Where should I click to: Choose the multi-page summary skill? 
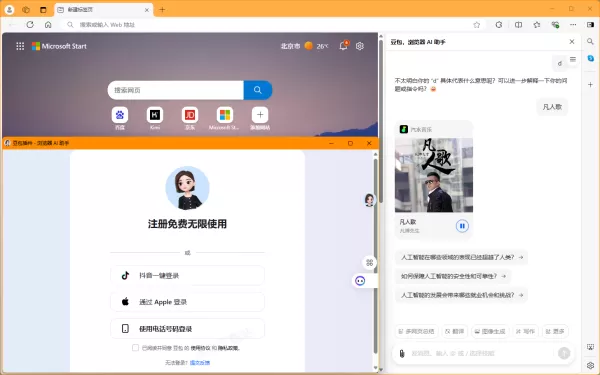point(417,331)
